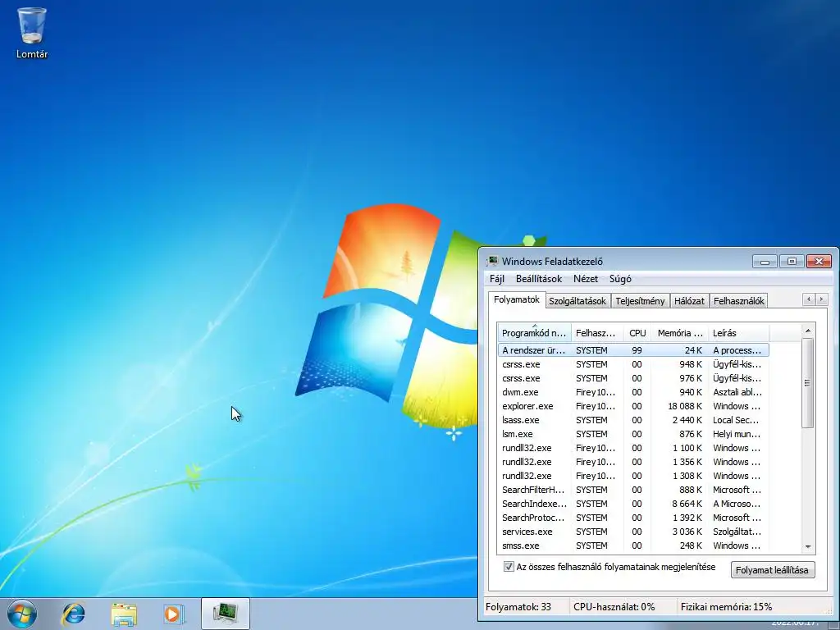This screenshot has height=630, width=840.
Task: Switch to the Hálózat tab
Action: point(689,301)
